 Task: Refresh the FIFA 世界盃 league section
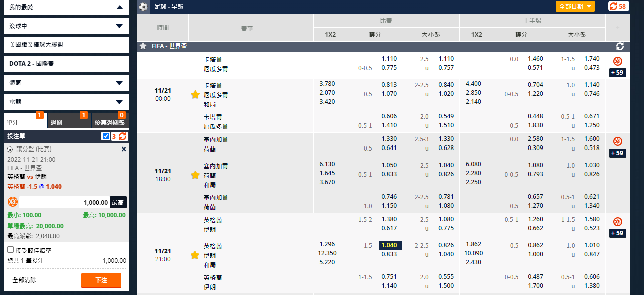[x=620, y=46]
